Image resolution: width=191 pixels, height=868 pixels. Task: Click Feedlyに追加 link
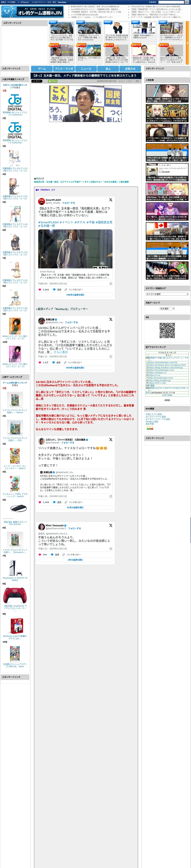click(x=152, y=422)
